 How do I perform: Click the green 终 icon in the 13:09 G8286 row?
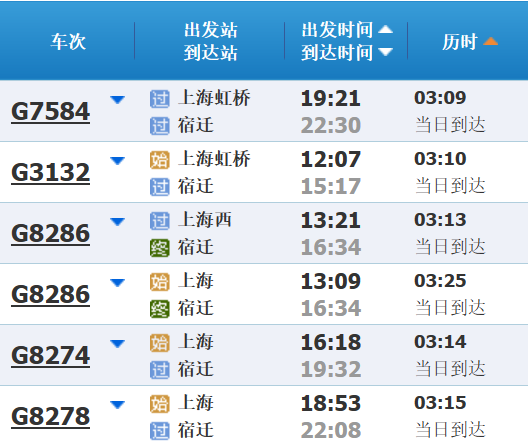160,309
